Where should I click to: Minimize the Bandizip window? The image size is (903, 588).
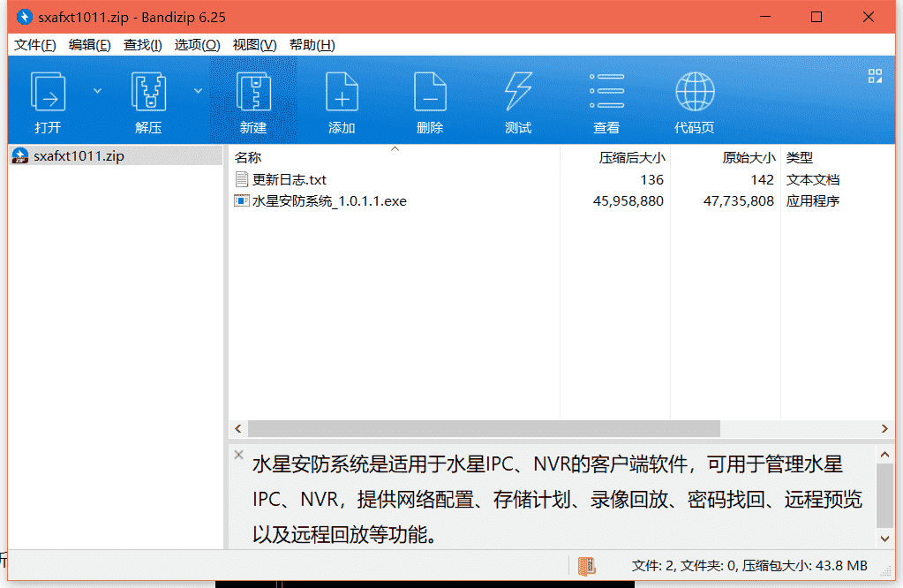click(x=764, y=17)
